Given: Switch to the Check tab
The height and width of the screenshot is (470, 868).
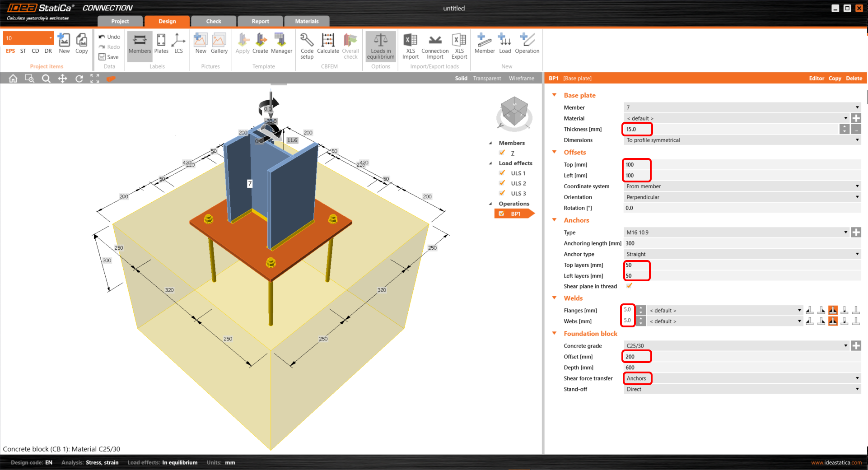Looking at the screenshot, I should (x=214, y=21).
